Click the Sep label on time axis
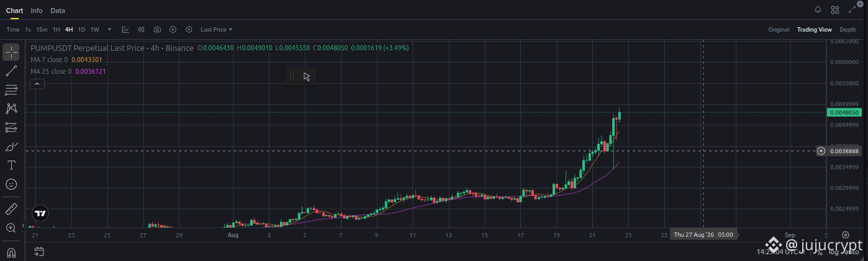The height and width of the screenshot is (261, 868). pyautogui.click(x=790, y=235)
